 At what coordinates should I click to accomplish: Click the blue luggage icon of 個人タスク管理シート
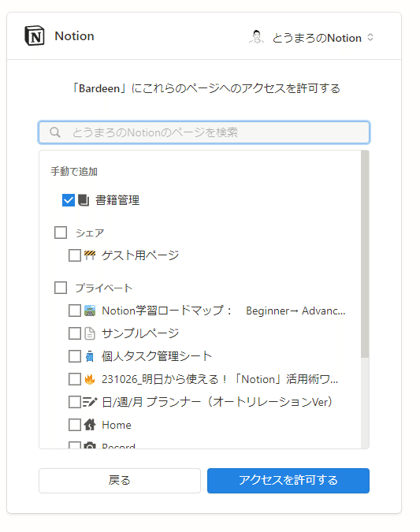click(x=90, y=356)
